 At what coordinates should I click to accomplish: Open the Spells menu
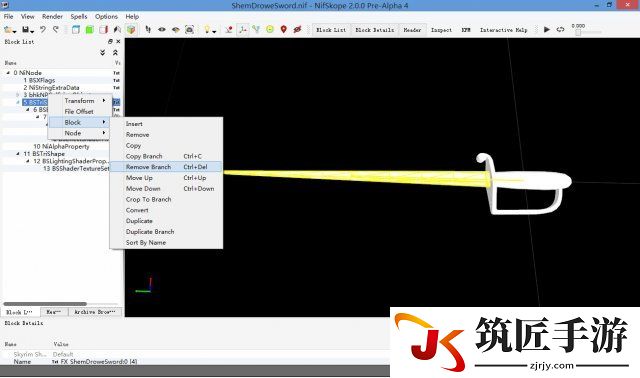point(79,16)
